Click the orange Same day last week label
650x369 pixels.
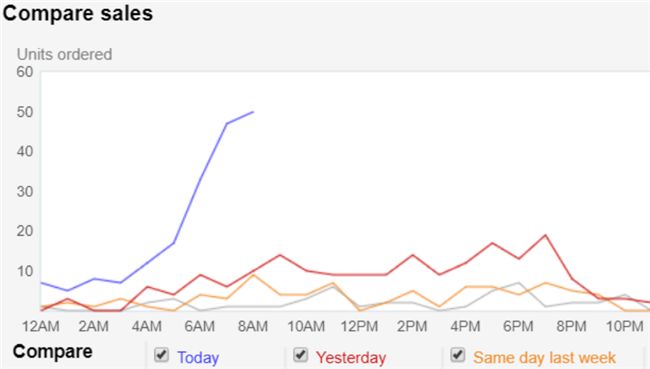pyautogui.click(x=544, y=357)
